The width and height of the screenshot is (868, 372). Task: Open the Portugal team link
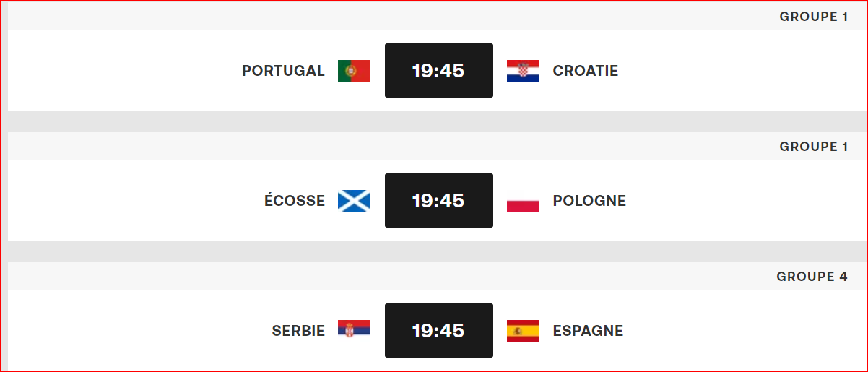tap(283, 71)
